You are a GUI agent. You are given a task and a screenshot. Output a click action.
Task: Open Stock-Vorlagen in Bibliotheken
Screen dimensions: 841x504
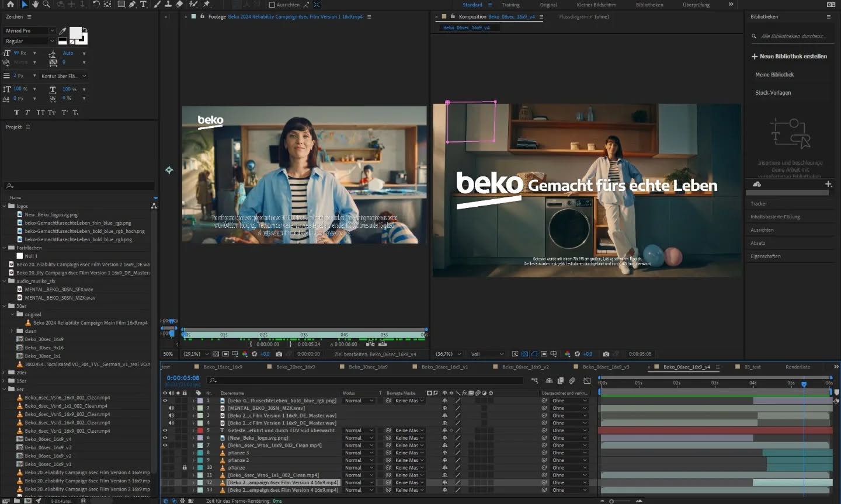tap(773, 93)
